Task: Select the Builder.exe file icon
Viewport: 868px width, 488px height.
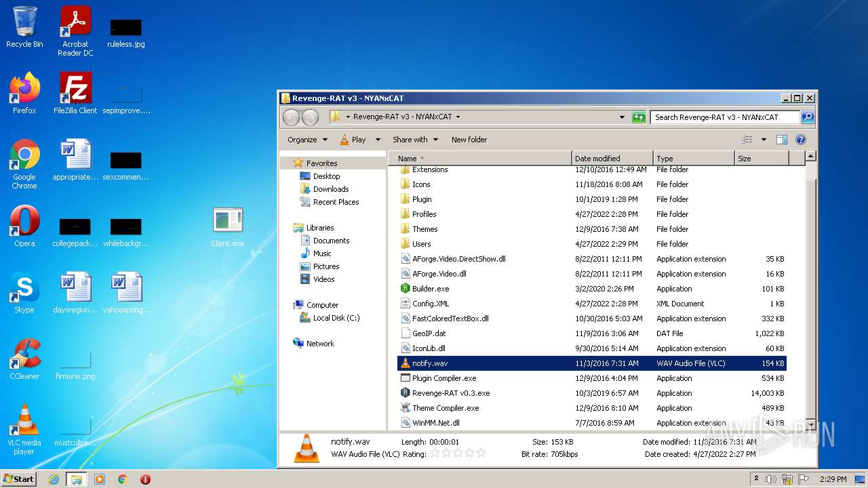Action: [406, 289]
